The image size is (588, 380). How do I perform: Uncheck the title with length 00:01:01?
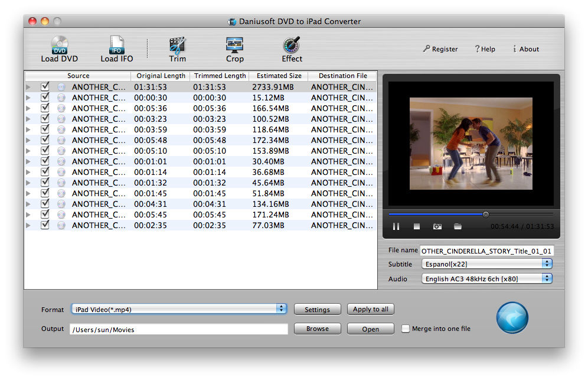[x=45, y=161]
